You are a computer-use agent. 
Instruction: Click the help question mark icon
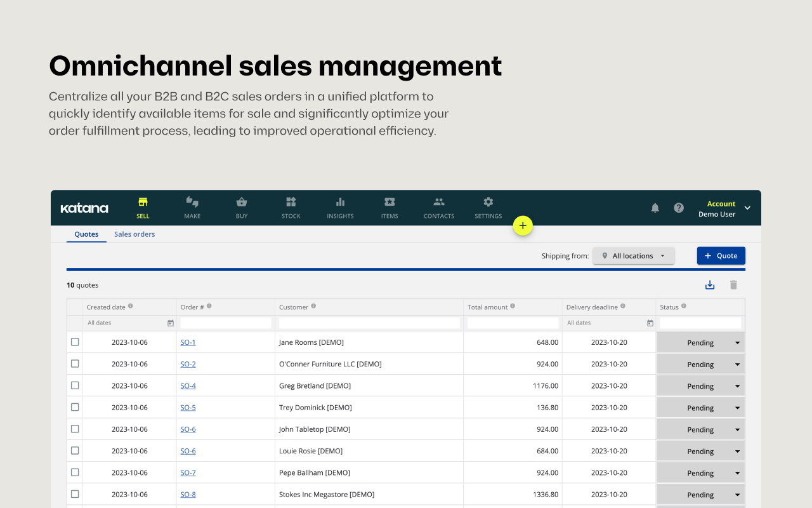point(679,208)
